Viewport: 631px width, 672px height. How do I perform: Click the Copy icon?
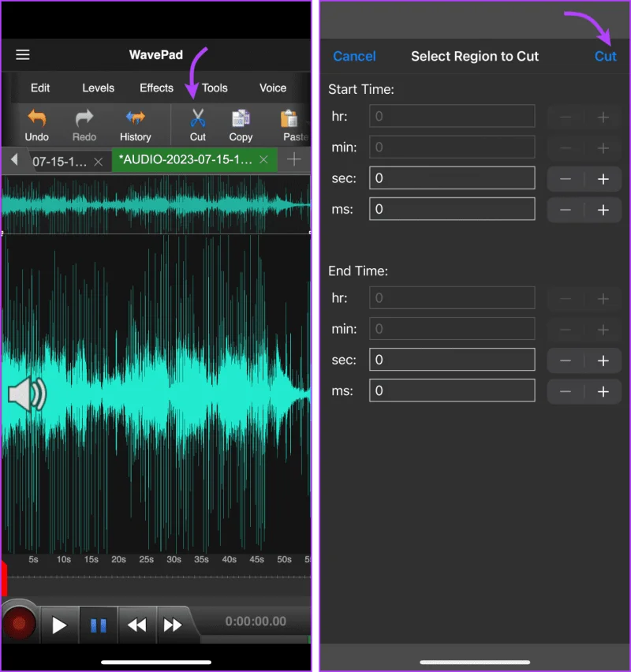click(x=241, y=118)
